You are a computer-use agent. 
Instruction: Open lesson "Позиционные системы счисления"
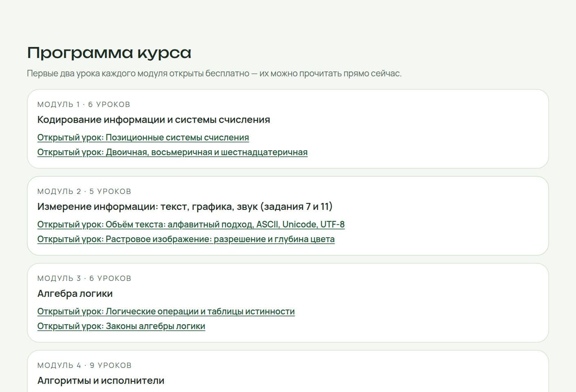[143, 138]
